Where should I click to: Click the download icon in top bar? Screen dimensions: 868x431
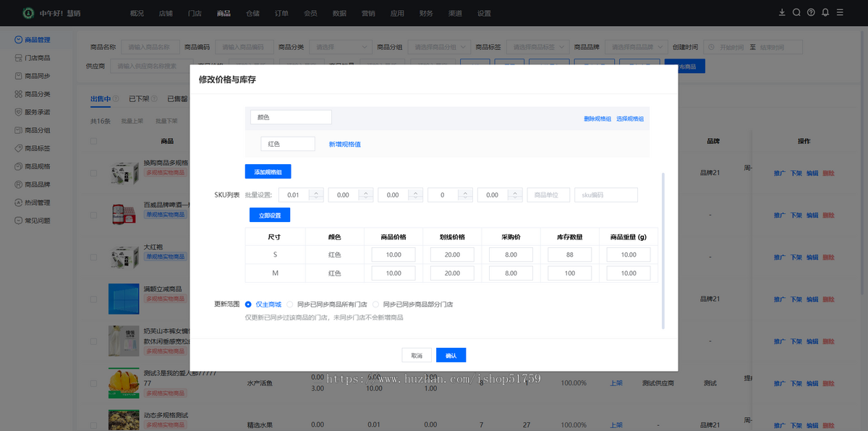pos(781,12)
